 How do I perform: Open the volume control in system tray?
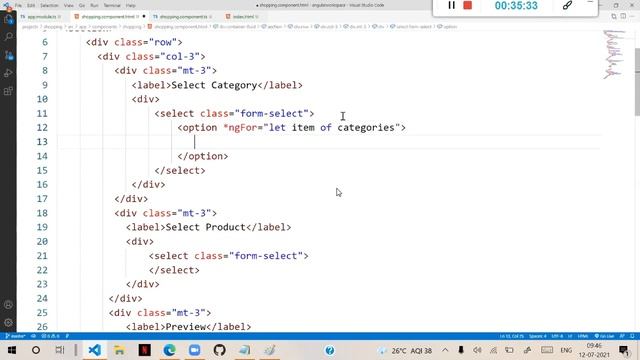point(477,350)
